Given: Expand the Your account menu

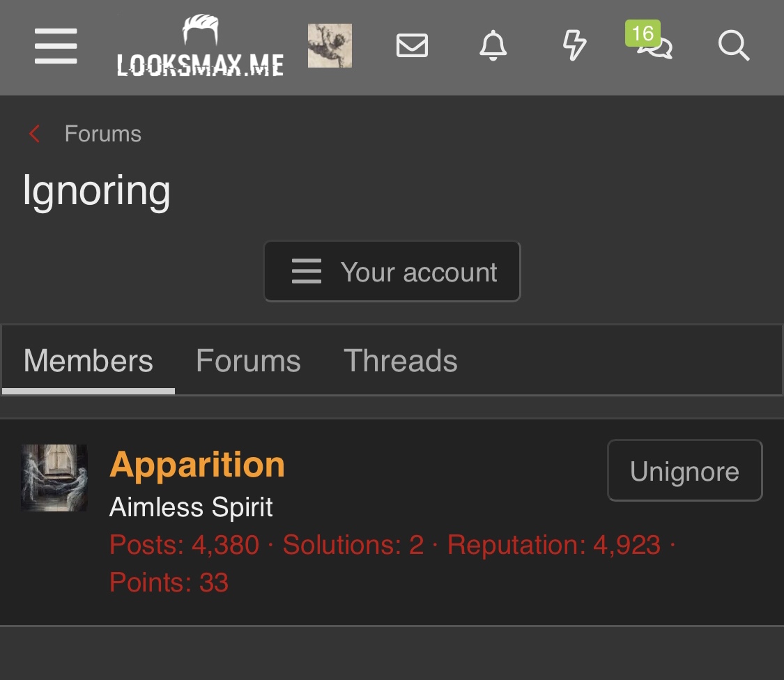Looking at the screenshot, I should 392,272.
